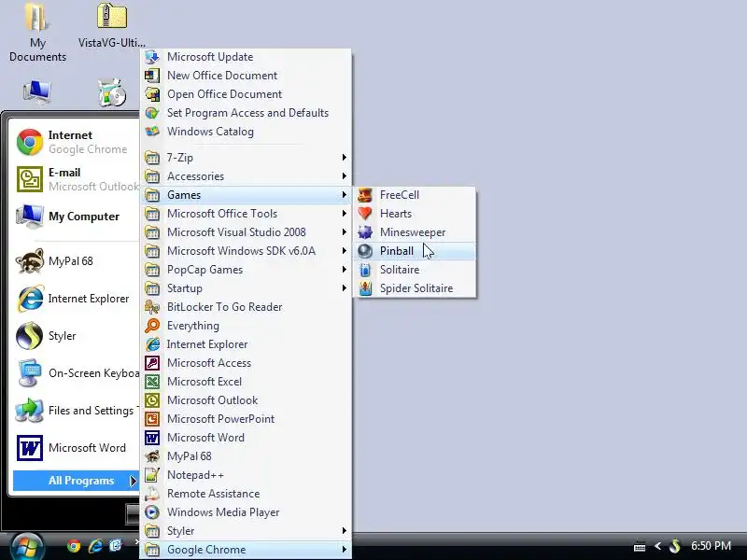Click the Solitaire card deck icon
The height and width of the screenshot is (560, 747).
tap(365, 270)
